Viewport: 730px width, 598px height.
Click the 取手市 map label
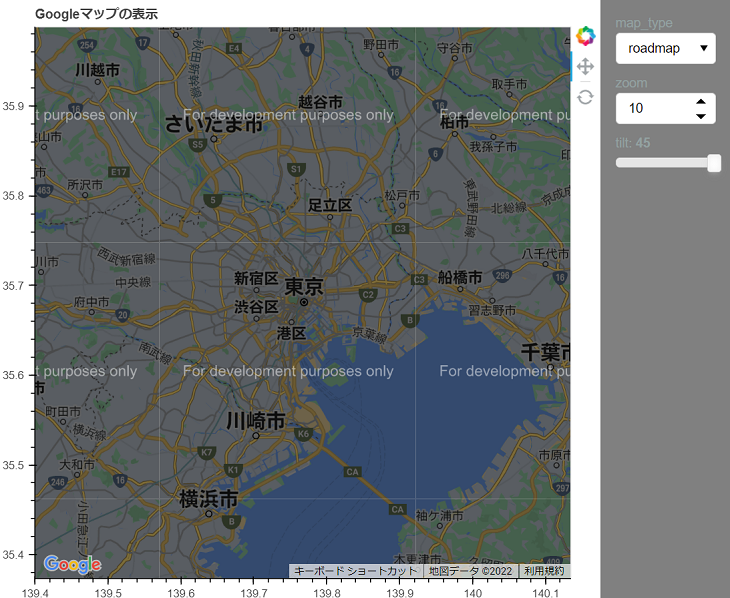click(x=509, y=84)
